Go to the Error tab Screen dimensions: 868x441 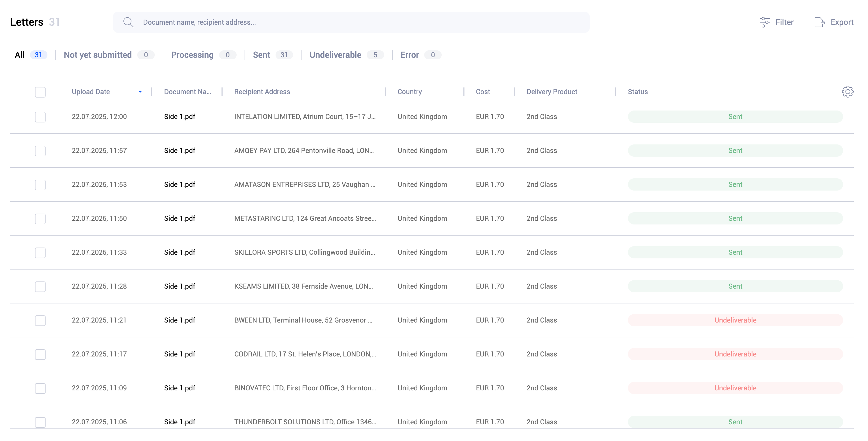409,55
